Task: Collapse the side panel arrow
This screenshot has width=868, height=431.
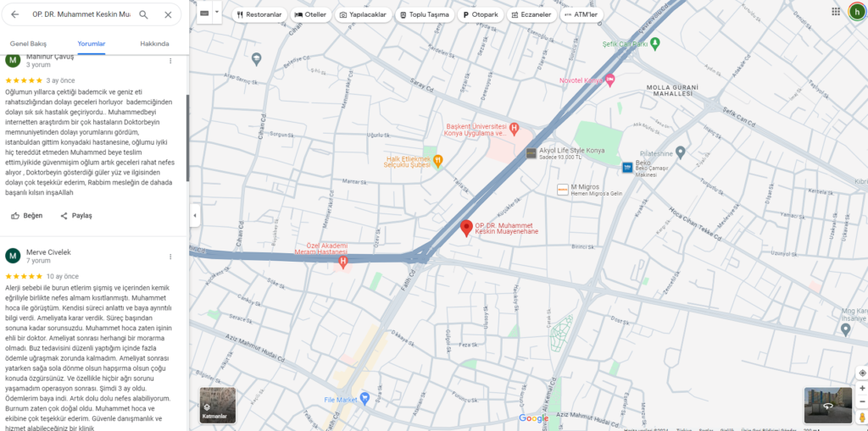Action: click(194, 216)
